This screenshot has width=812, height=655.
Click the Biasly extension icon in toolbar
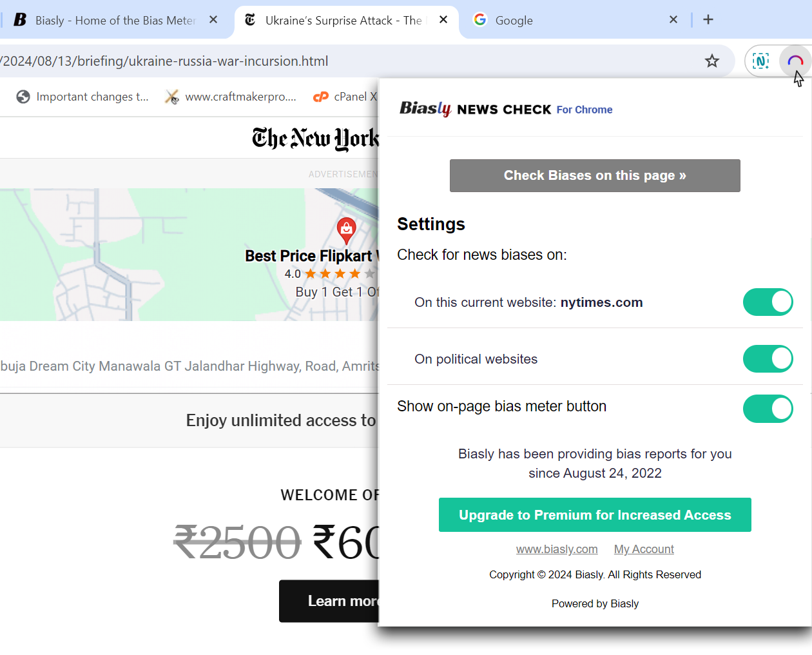[795, 61]
